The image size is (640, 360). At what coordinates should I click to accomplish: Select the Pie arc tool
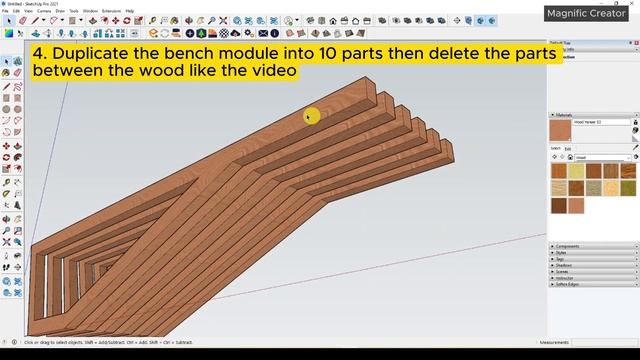[x=18, y=132]
